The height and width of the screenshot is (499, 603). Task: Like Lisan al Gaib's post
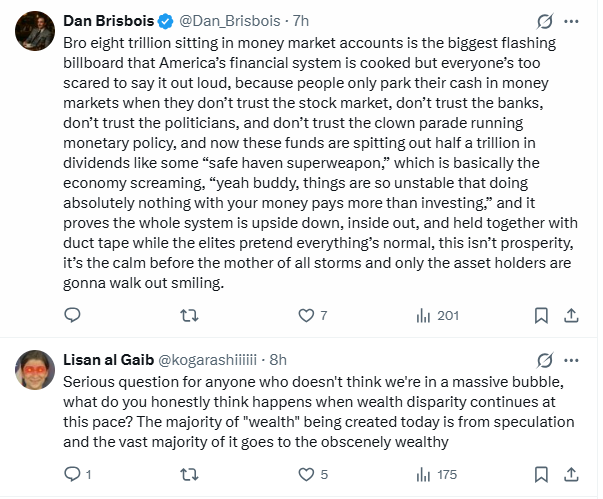(x=306, y=474)
